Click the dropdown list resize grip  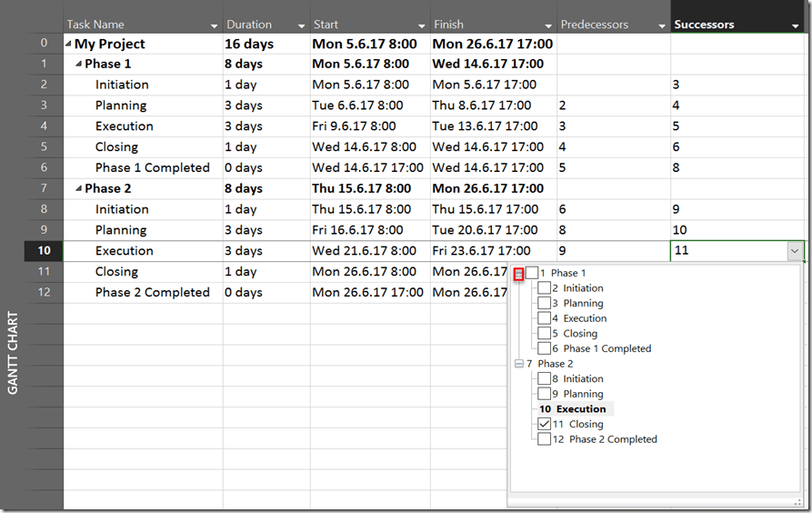797,501
